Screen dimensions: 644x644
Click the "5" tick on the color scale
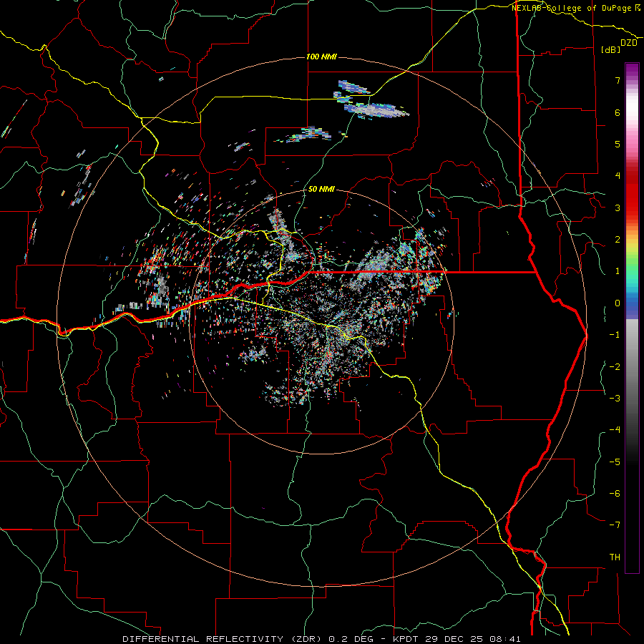pyautogui.click(x=618, y=144)
